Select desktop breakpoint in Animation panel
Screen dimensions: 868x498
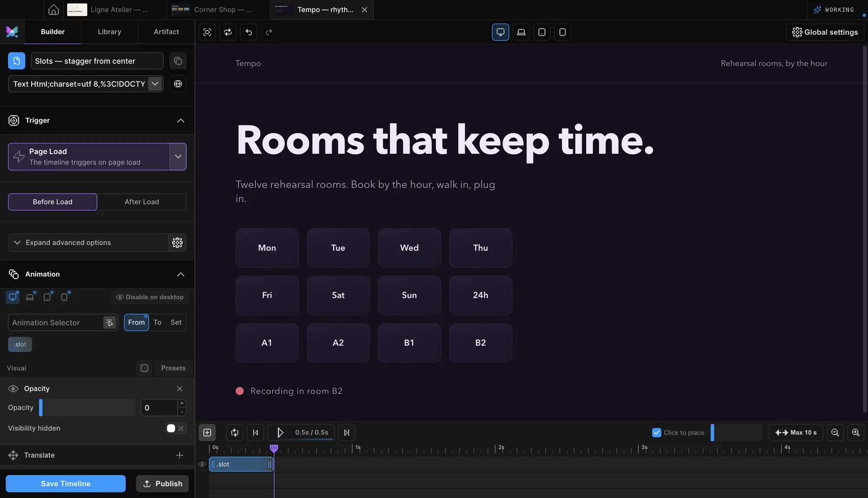pos(13,297)
